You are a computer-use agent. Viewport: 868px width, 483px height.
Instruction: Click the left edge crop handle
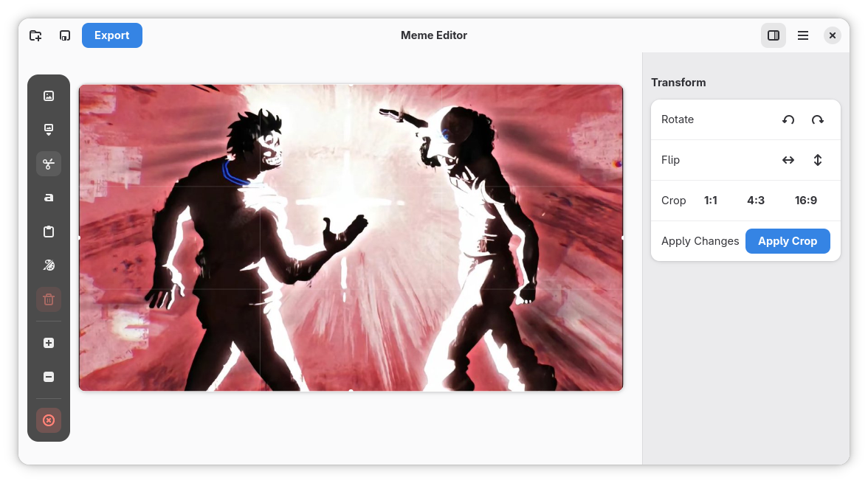point(79,238)
